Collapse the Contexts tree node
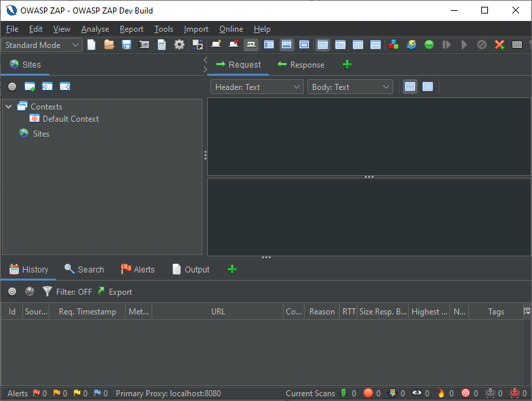532x401 pixels. point(8,106)
